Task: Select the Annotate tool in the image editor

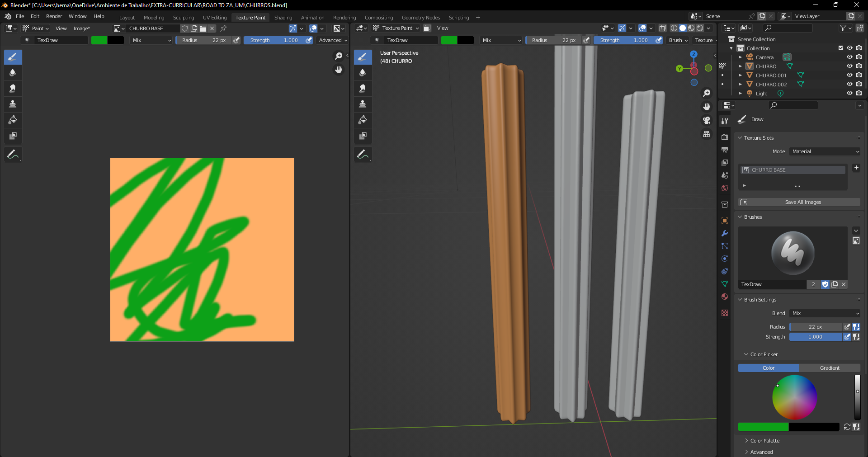Action: pyautogui.click(x=13, y=155)
